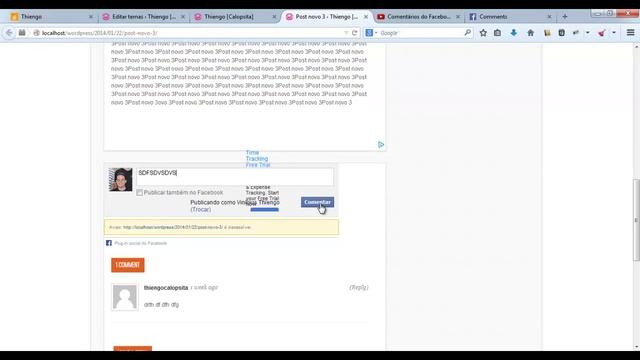Open the bookmarks list icon

click(x=497, y=33)
